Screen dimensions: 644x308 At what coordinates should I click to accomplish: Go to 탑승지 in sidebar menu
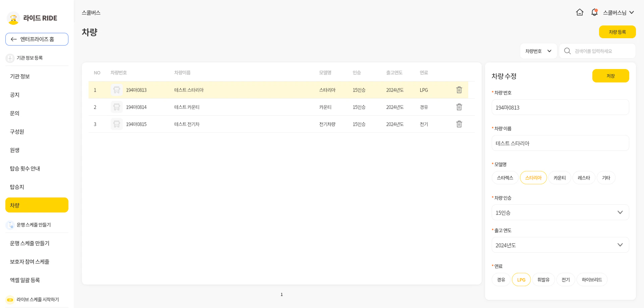pos(17,187)
